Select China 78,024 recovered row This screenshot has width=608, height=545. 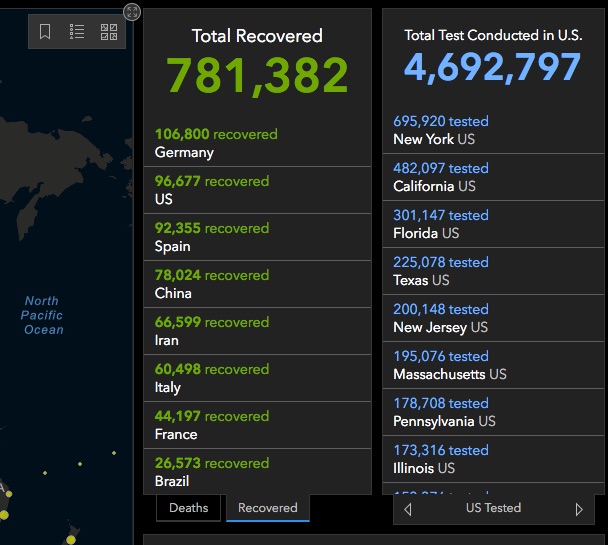257,284
